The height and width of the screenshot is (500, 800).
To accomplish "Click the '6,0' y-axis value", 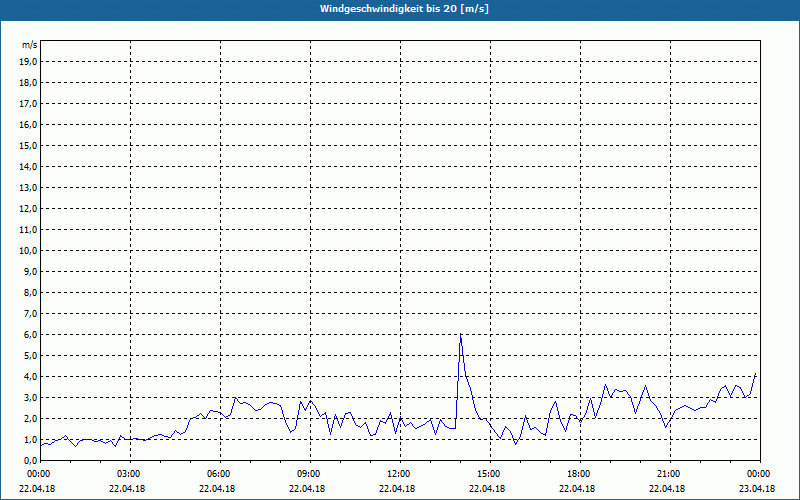I will (x=30, y=335).
